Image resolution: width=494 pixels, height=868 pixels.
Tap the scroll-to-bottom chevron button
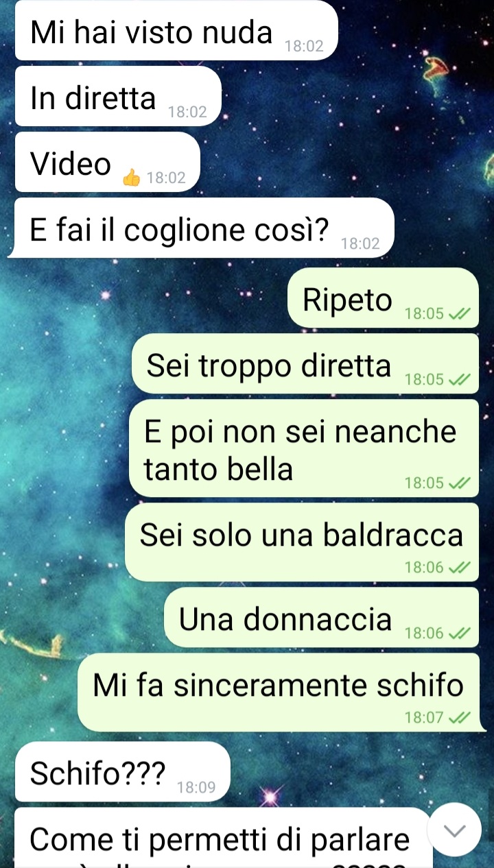click(454, 830)
